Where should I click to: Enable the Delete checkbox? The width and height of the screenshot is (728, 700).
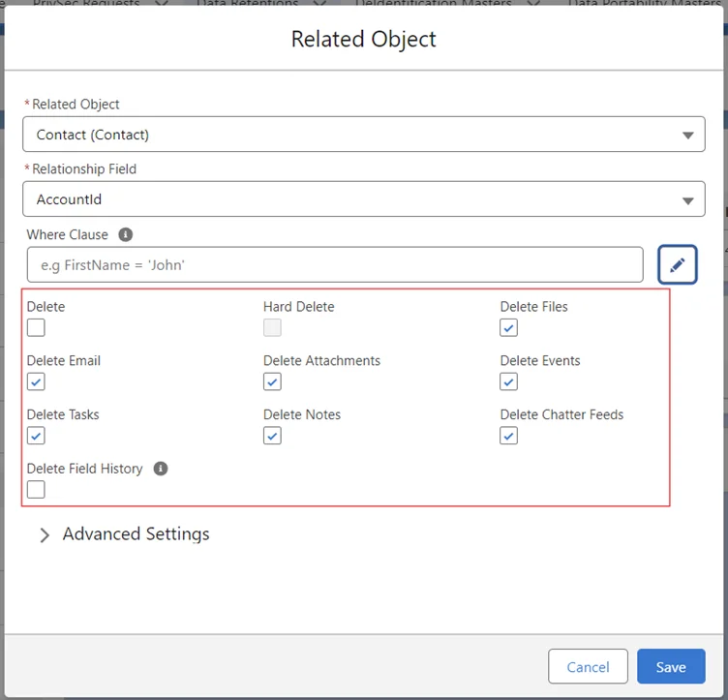36,328
